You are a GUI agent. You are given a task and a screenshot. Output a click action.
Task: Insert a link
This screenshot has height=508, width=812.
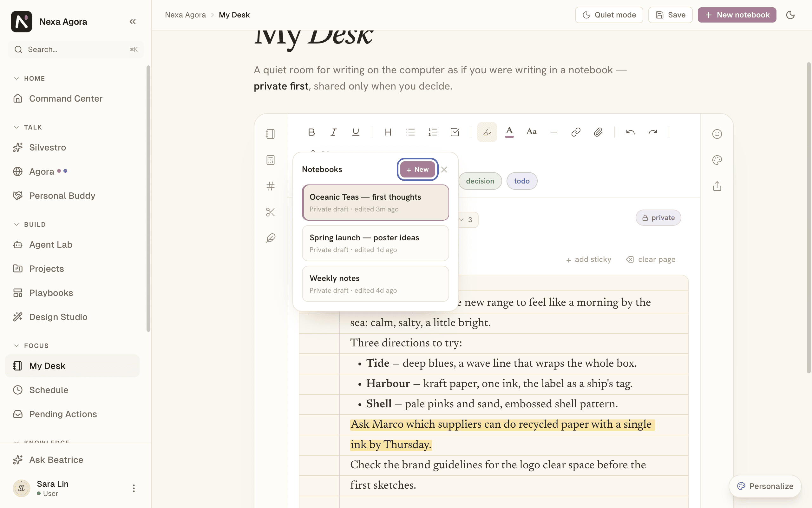576,132
